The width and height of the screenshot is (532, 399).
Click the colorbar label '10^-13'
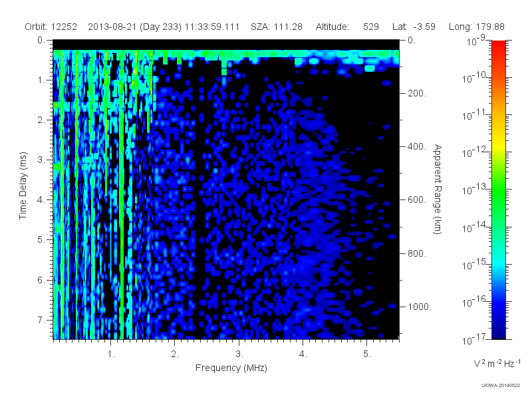coord(475,189)
